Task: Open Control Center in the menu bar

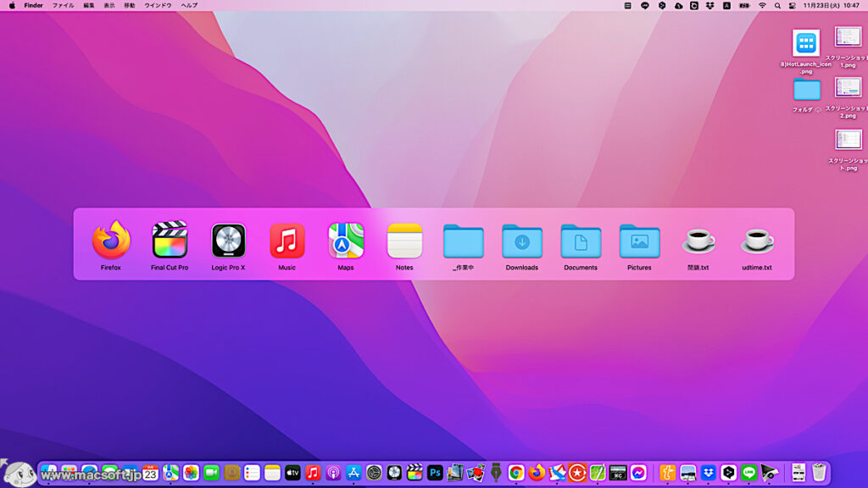Action: click(793, 6)
